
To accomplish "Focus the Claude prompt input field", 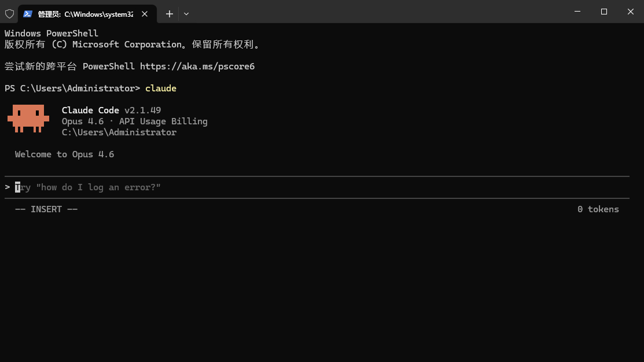I will [317, 187].
